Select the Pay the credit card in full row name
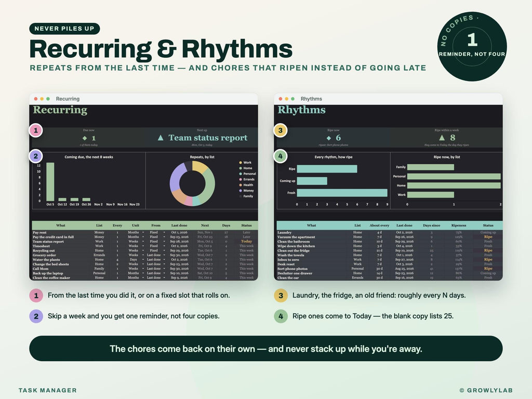The height and width of the screenshot is (399, 532). [54, 237]
